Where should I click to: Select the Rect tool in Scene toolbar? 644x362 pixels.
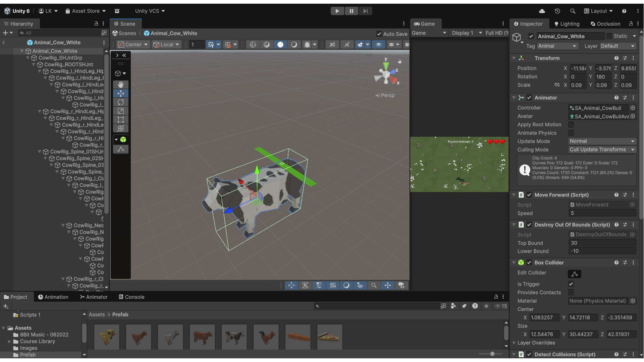pos(121,120)
